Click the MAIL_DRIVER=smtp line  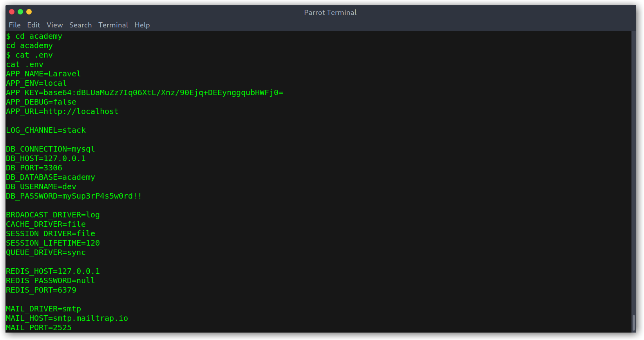pyautogui.click(x=43, y=309)
